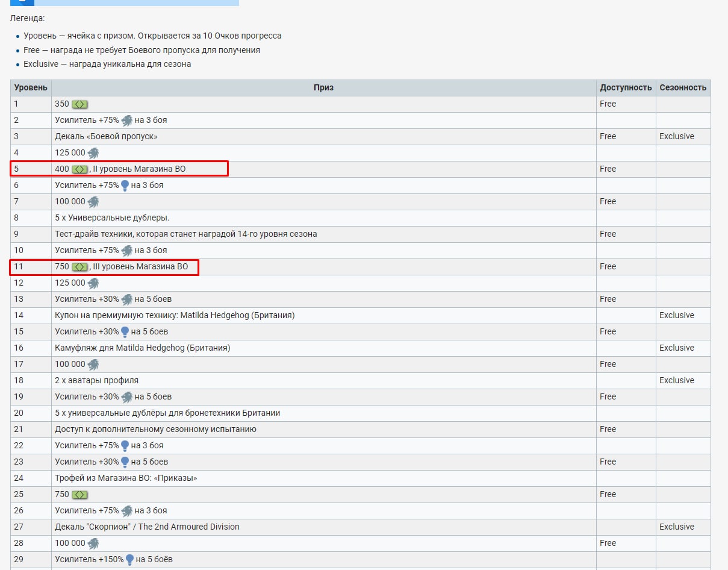
Task: Click level number 24 cell
Action: (31, 478)
